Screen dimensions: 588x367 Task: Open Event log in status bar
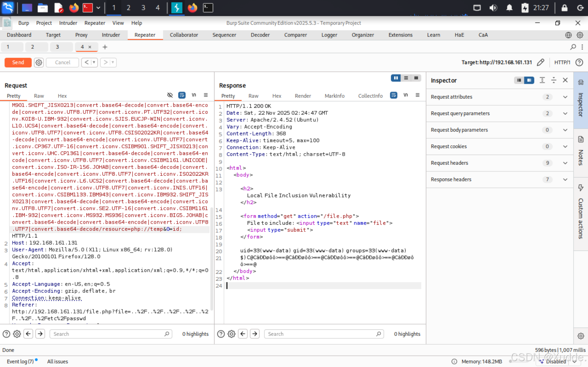coord(20,361)
